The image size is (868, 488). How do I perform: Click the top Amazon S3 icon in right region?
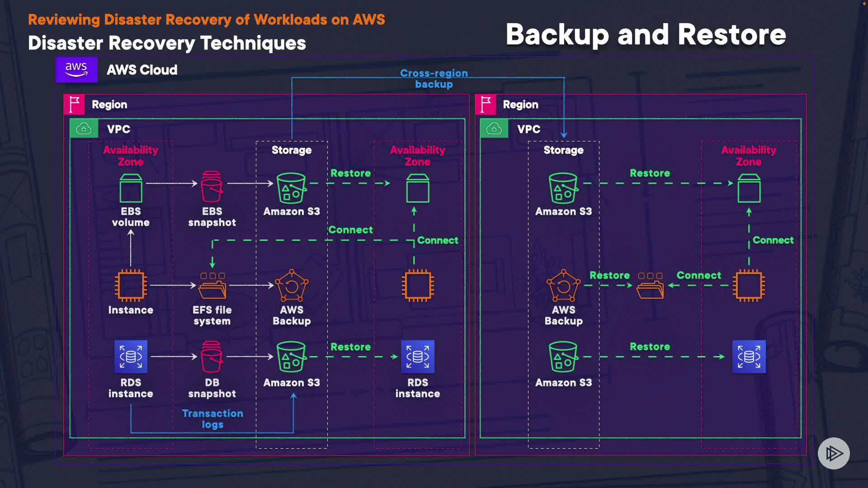tap(563, 188)
